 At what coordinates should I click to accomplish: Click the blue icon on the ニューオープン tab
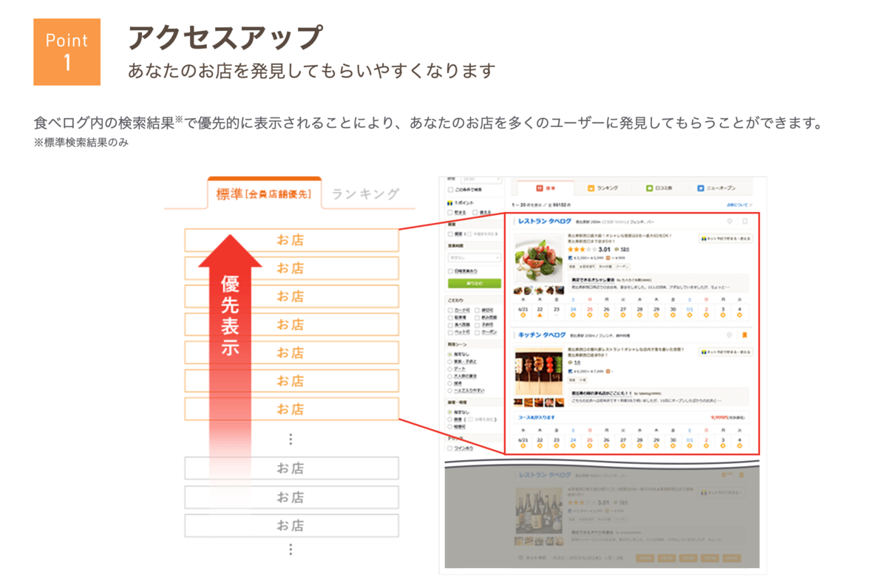pyautogui.click(x=700, y=188)
